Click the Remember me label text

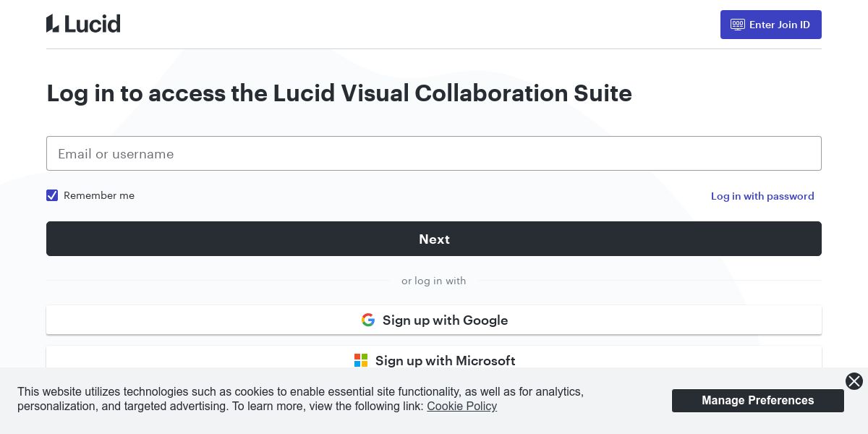(99, 195)
